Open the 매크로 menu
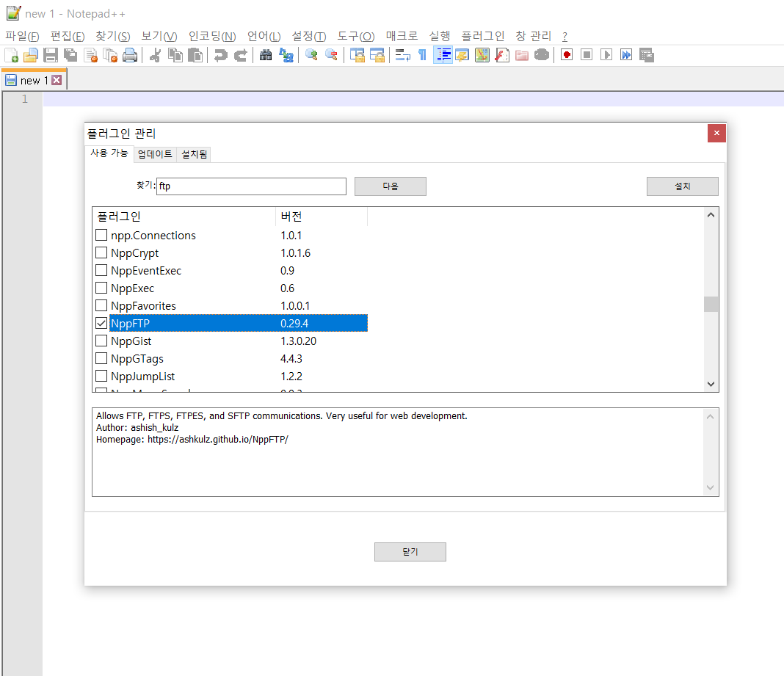This screenshot has width=784, height=676. 402,37
